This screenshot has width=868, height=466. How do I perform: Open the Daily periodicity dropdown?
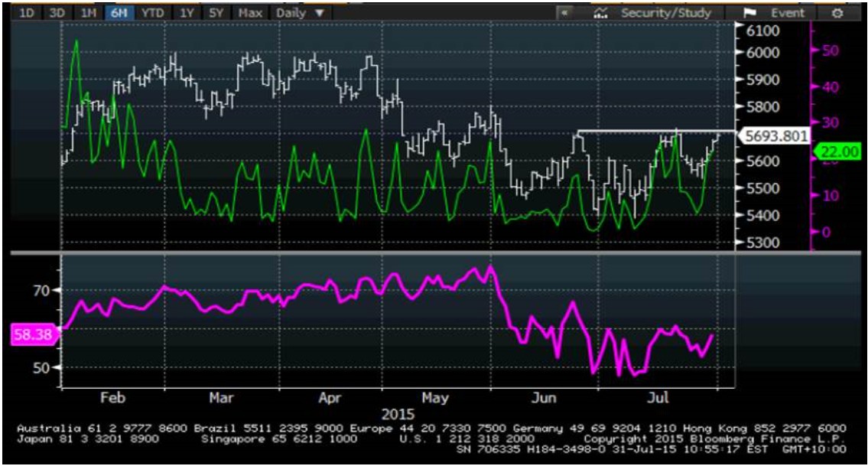[300, 13]
